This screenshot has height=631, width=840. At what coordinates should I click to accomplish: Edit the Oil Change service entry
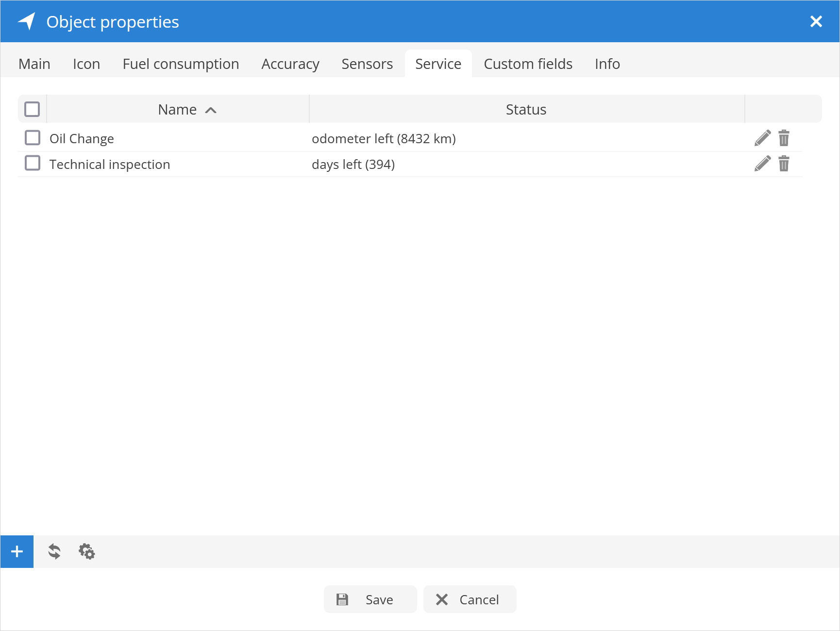click(762, 138)
